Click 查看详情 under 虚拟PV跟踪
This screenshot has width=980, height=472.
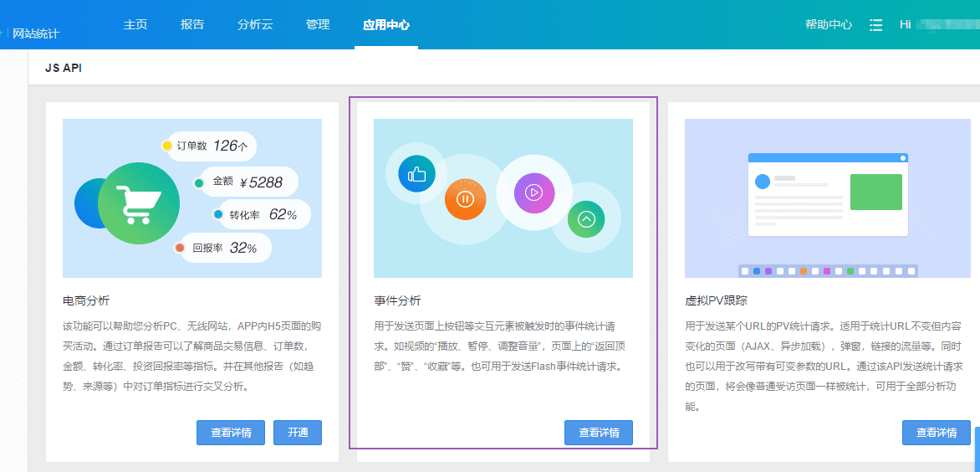tap(937, 433)
